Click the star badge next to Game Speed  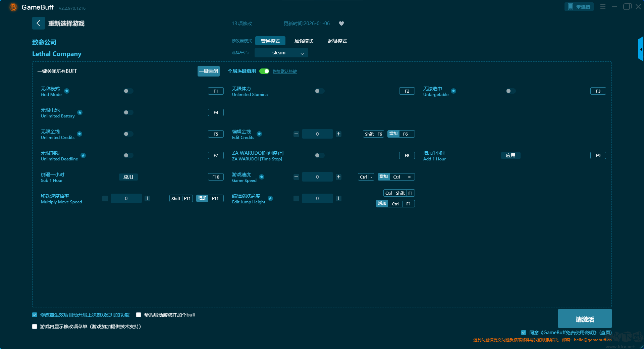pyautogui.click(x=262, y=177)
